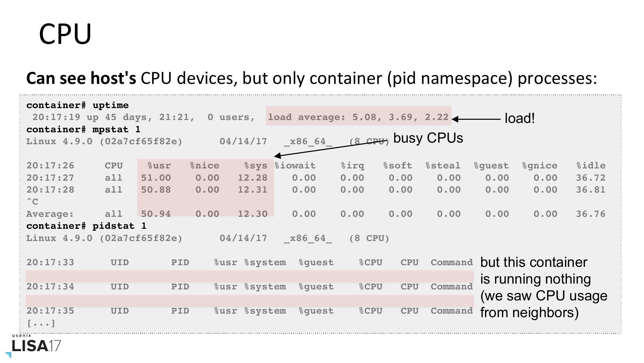This screenshot has height=363, width=644.
Task: Click the bold 'Can see host's' text
Action: pyautogui.click(x=81, y=78)
